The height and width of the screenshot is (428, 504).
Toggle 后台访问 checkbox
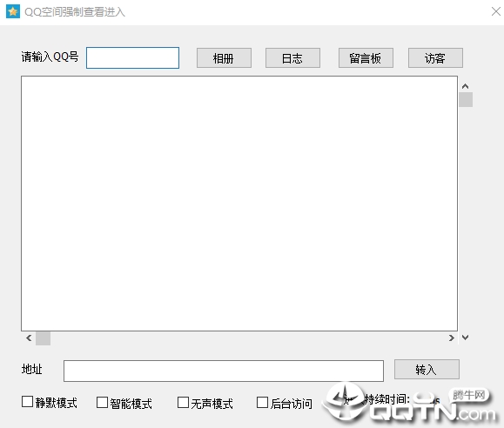pos(262,402)
